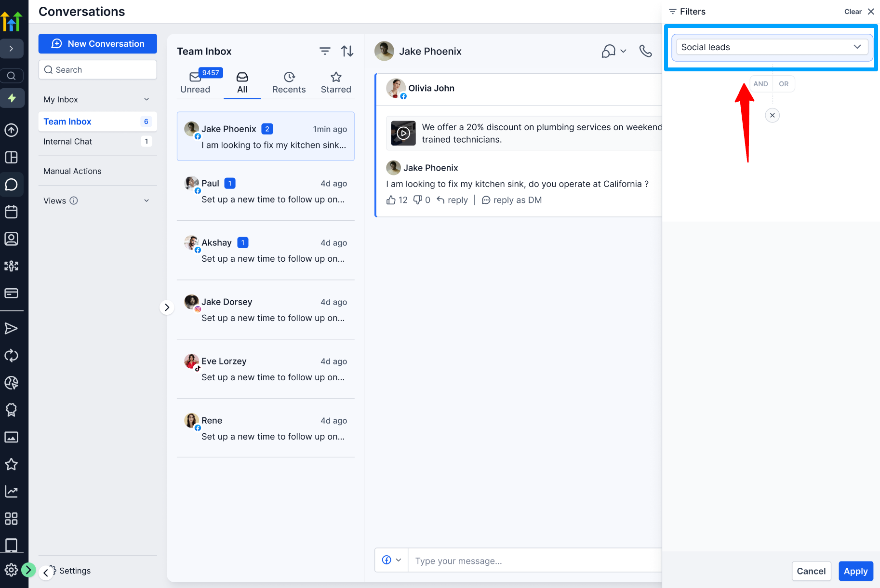Image resolution: width=880 pixels, height=588 pixels.
Task: Click the New Conversation button
Action: coord(98,43)
